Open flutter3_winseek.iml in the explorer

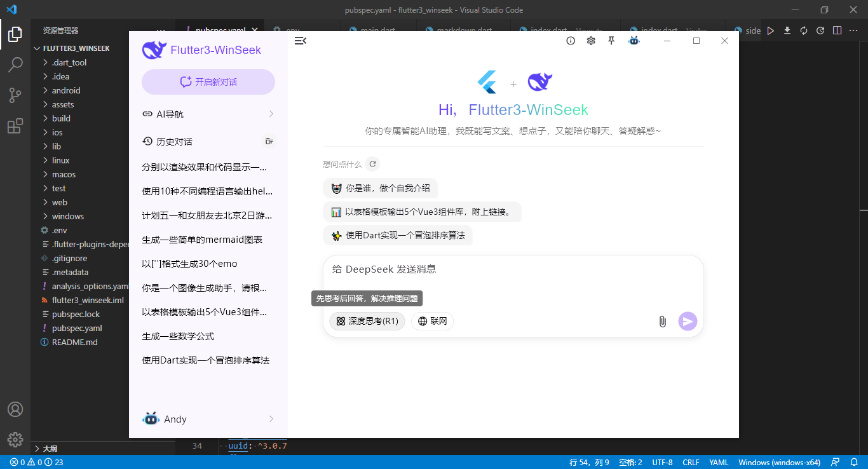[88, 300]
